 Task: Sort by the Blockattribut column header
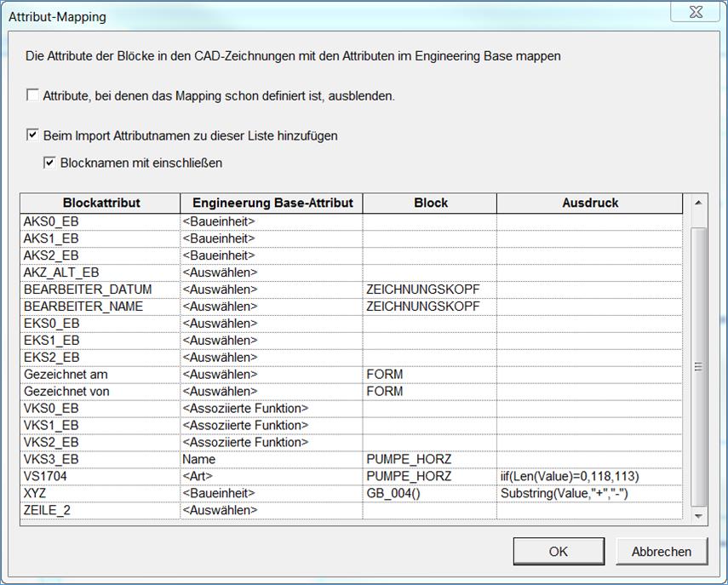pyautogui.click(x=100, y=203)
